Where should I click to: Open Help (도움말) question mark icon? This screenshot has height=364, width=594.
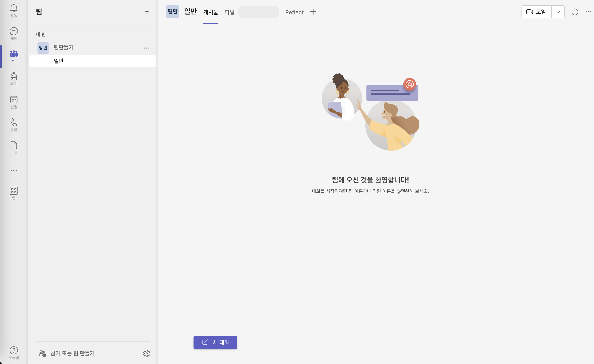(14, 352)
